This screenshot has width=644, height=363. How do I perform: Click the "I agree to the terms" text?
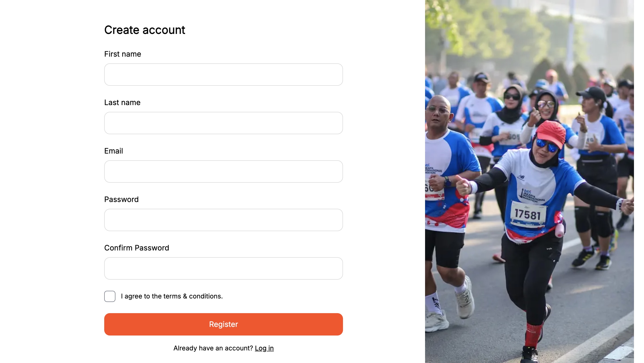pos(172,296)
